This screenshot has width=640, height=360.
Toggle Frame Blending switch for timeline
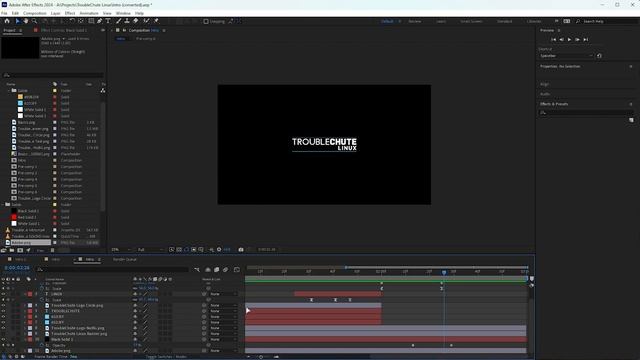coord(217,270)
